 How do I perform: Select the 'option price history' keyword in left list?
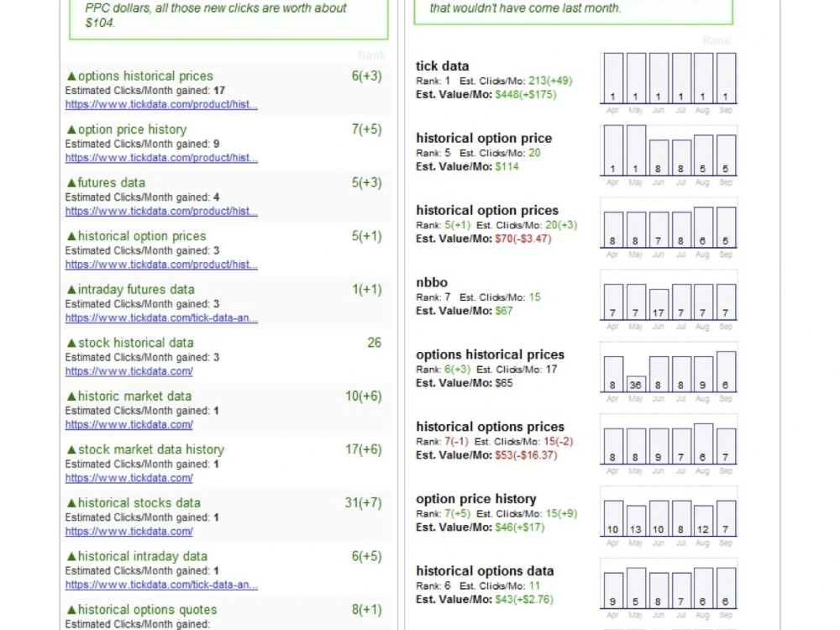tap(133, 129)
